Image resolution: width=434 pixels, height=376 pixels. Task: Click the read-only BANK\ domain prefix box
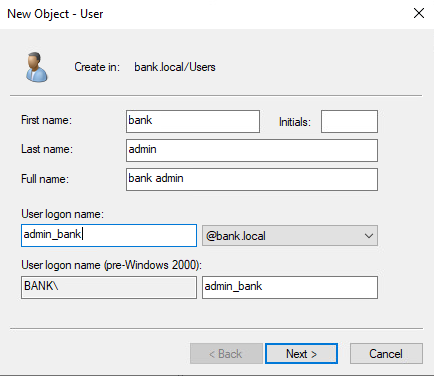click(109, 287)
